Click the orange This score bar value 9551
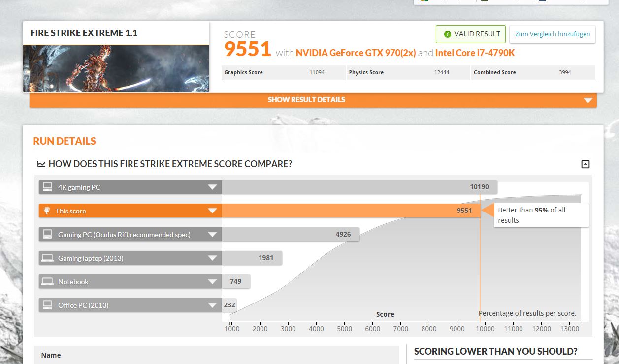This screenshot has width=619, height=364. coord(464,211)
